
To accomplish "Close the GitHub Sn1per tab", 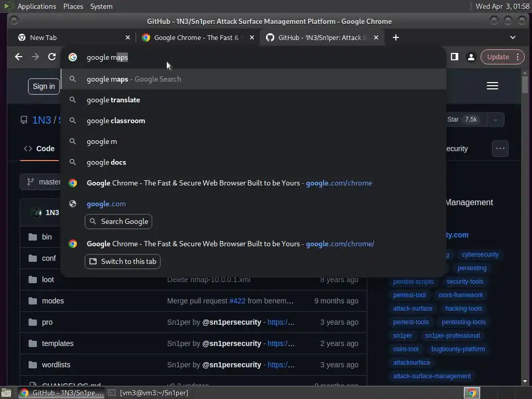I will pyautogui.click(x=376, y=37).
